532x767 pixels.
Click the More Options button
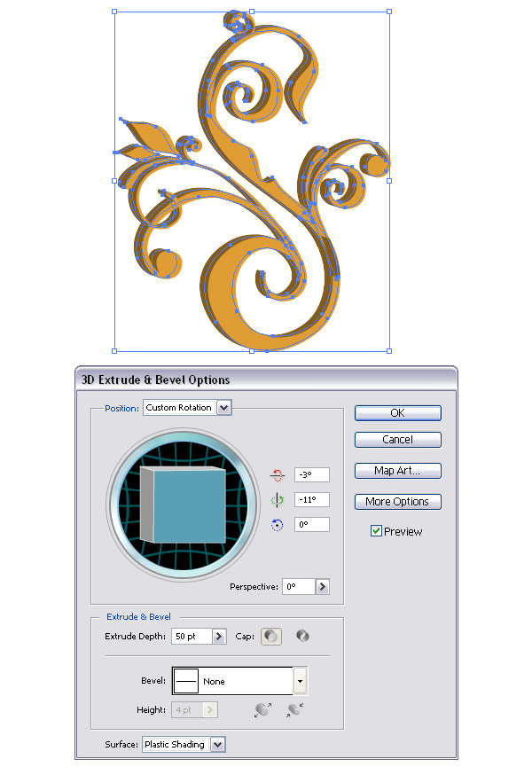pos(397,501)
